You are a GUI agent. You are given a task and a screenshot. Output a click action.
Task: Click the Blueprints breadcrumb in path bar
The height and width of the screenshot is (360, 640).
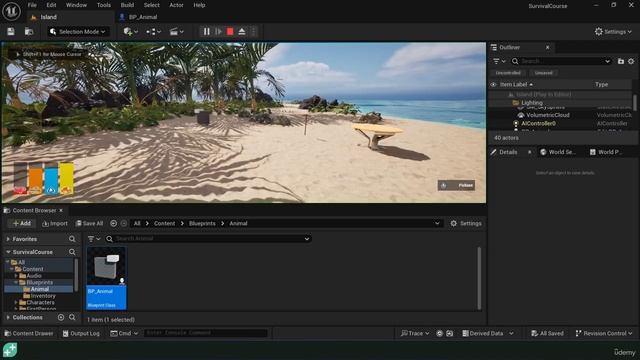[202, 223]
